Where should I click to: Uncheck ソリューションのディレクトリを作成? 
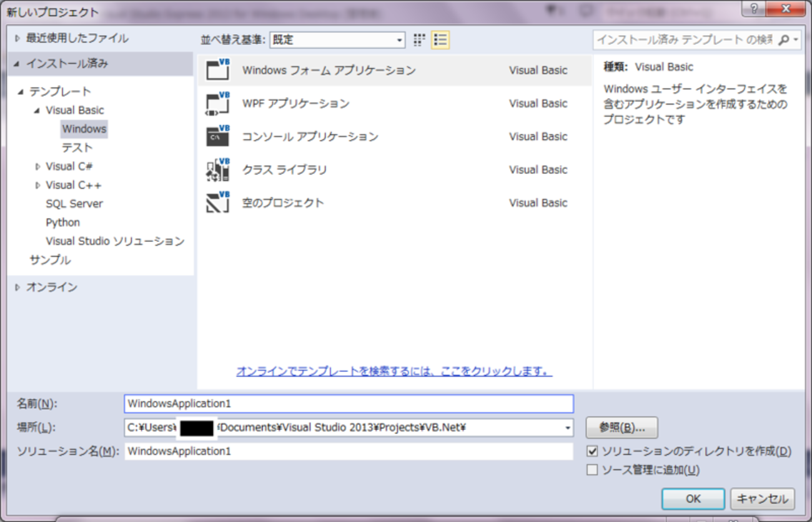pyautogui.click(x=592, y=451)
